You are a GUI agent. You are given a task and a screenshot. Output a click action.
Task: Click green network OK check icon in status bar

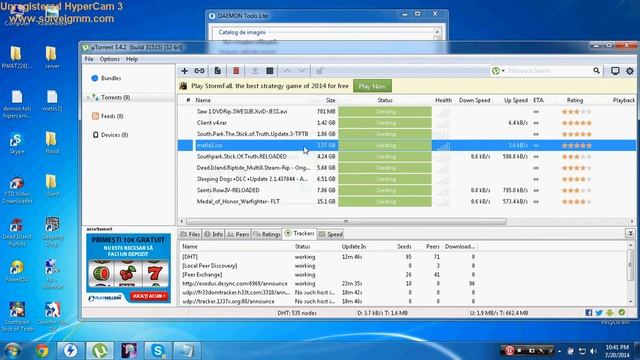pyautogui.click(x=622, y=313)
